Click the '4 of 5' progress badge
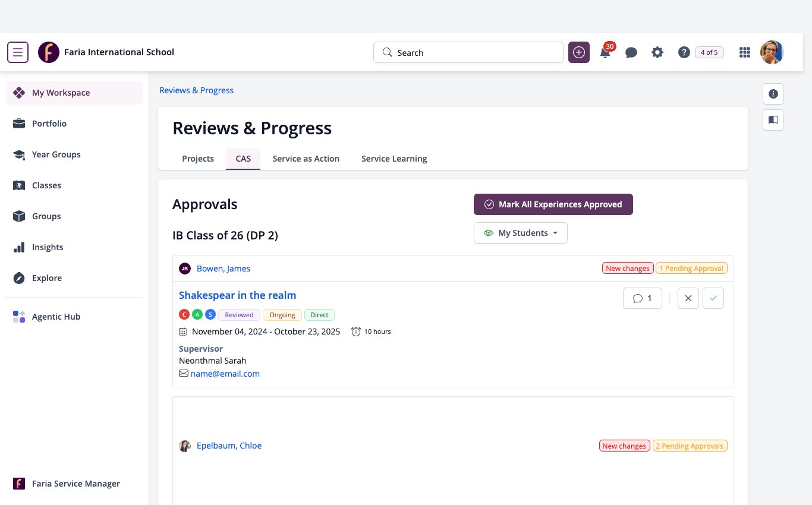Screen dimensions: 812x505 click(709, 52)
